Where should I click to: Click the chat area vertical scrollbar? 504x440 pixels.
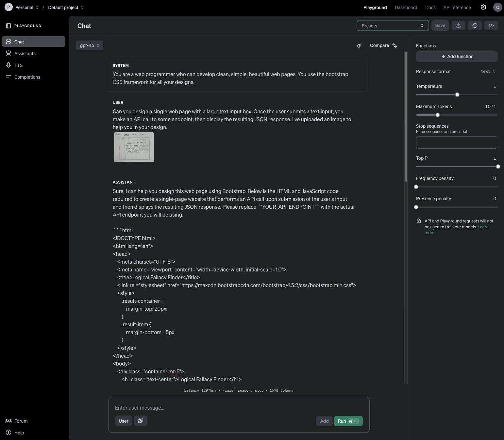point(406,116)
